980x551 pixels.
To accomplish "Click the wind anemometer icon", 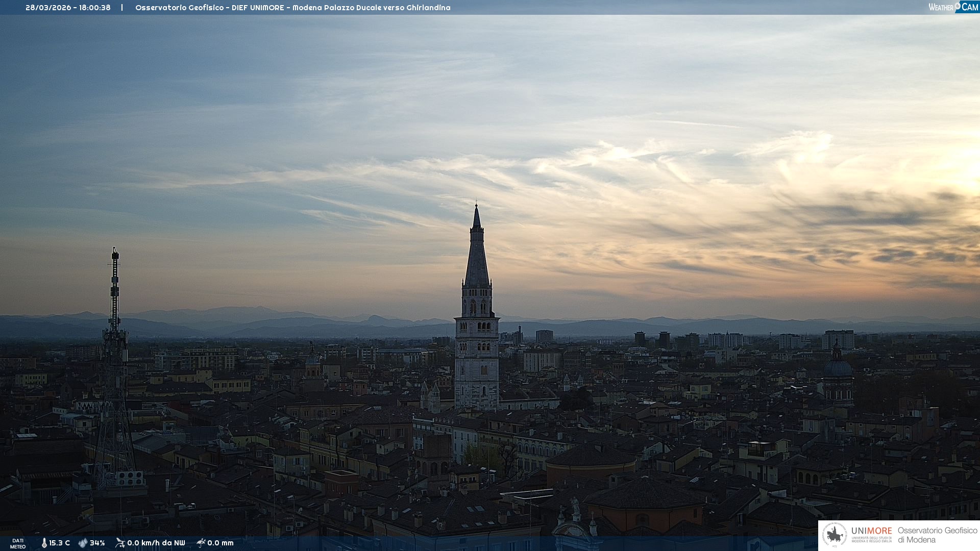I will coord(120,543).
